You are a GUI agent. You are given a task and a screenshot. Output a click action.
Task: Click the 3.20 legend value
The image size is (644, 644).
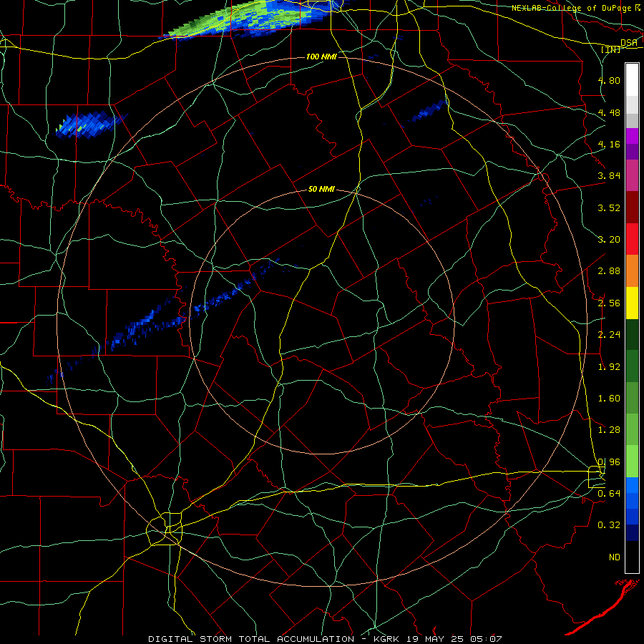[x=609, y=239]
